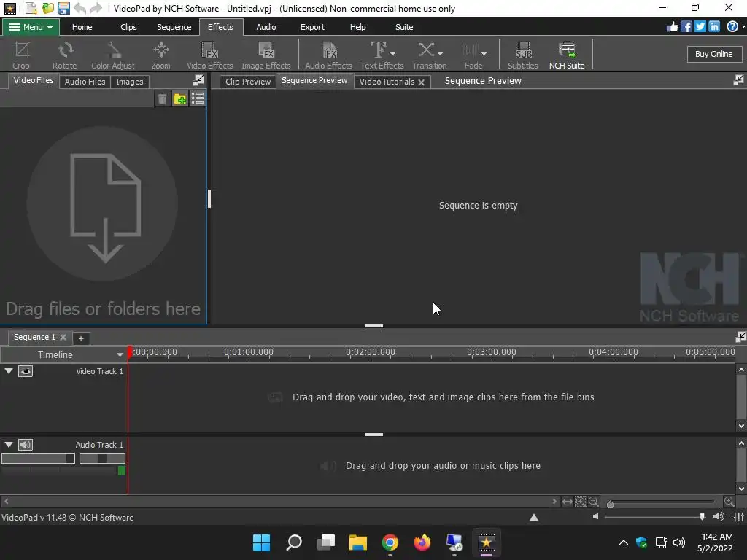Pop out the sequence timeline panel
Screen dimensions: 747x560
(741, 337)
